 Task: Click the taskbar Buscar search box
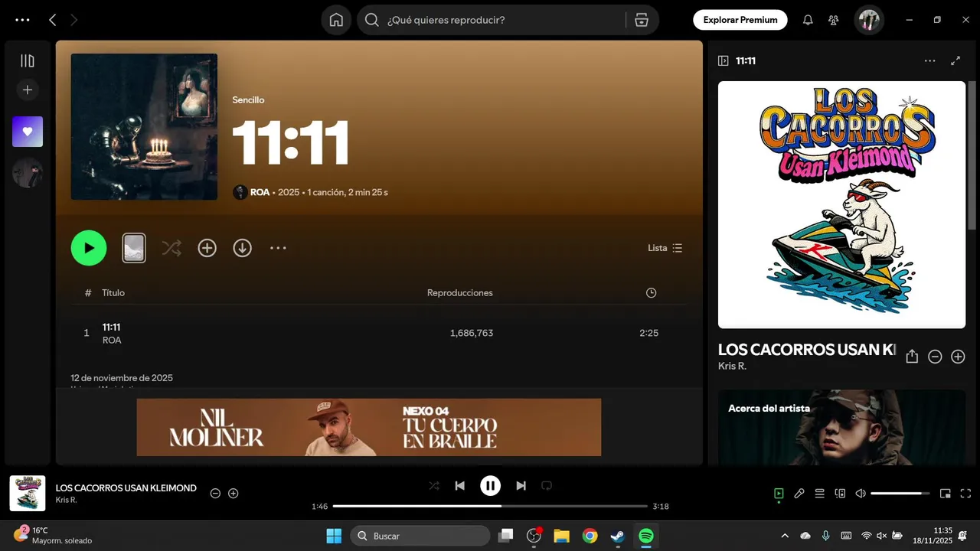point(420,536)
